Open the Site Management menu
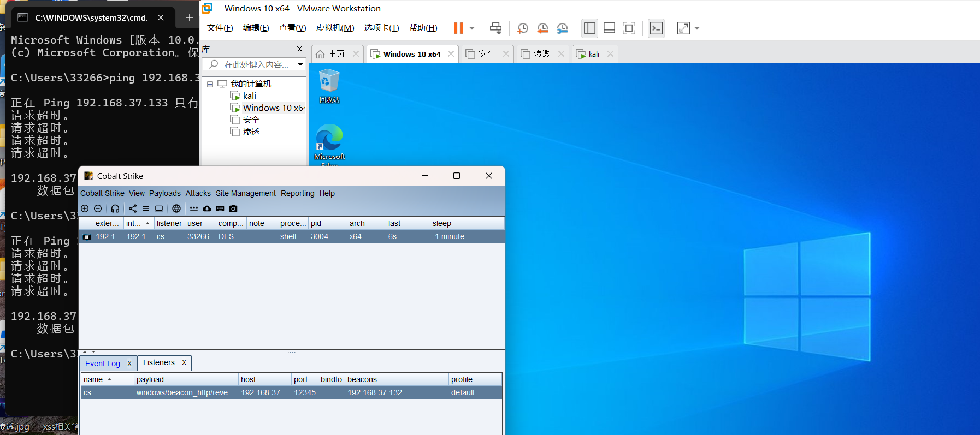Screen dimensions: 980x435 [x=246, y=193]
